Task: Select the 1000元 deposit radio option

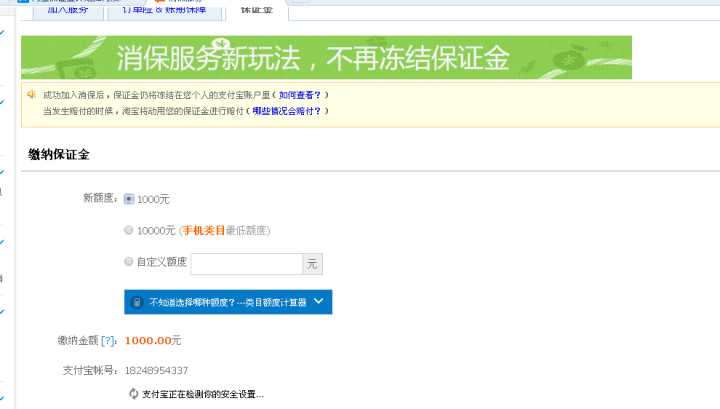Action: coord(129,199)
